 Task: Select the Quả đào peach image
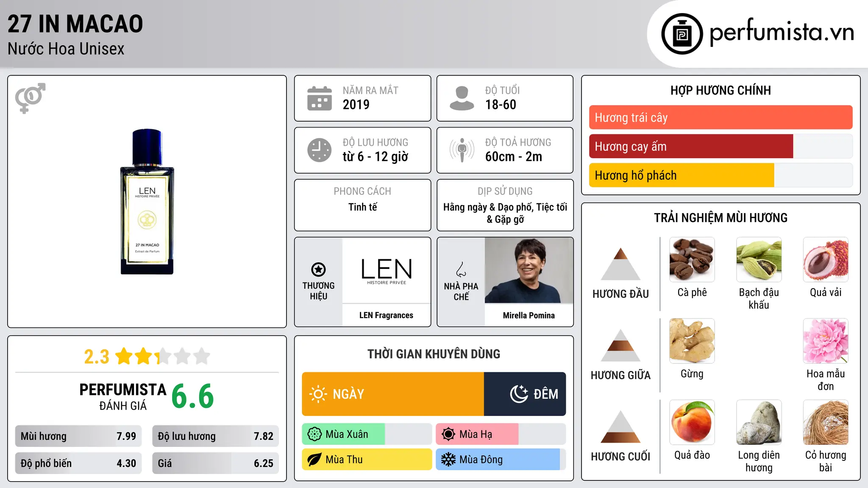692,422
